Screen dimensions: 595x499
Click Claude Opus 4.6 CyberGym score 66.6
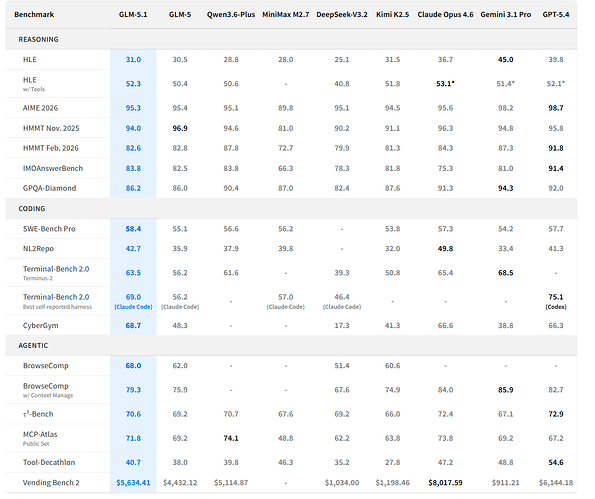tap(445, 326)
